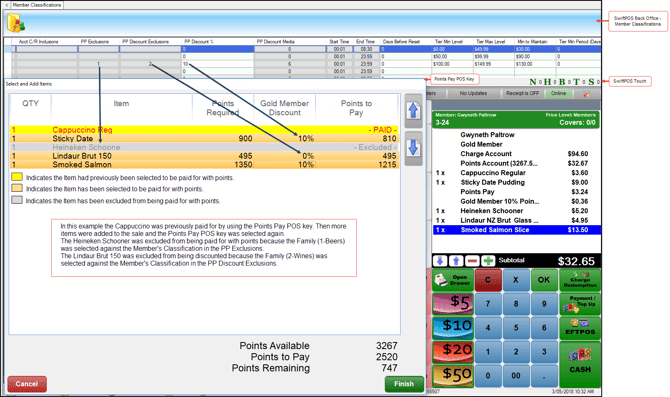The width and height of the screenshot is (670, 397).
Task: Select Heineken Schooner $5.20 sale line
Action: point(517,211)
